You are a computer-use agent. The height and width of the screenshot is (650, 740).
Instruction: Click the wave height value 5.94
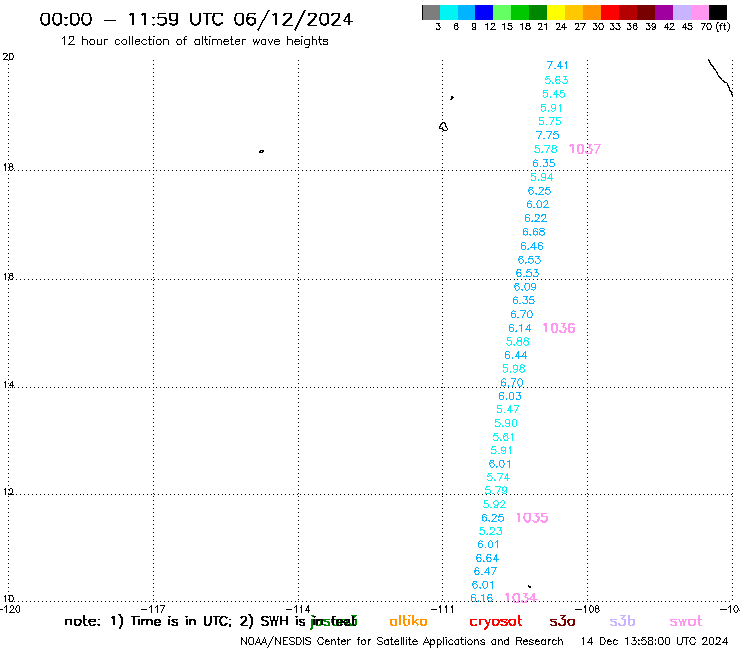click(541, 177)
